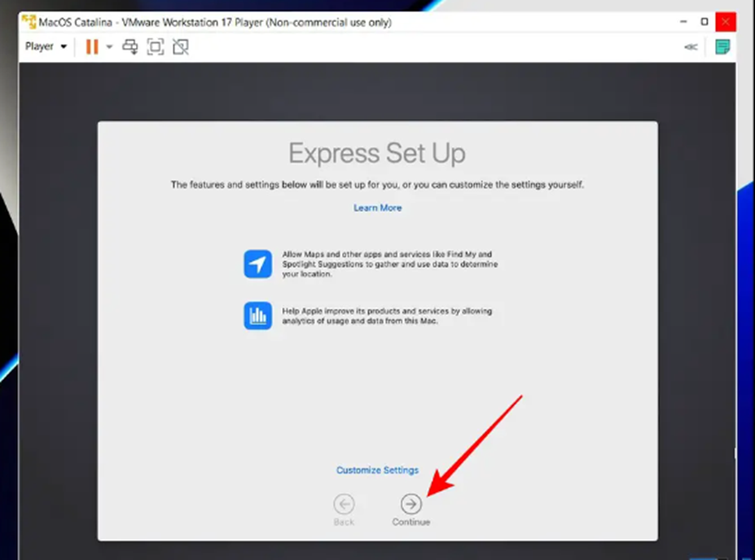Click the text 'The features and settings below'
The width and height of the screenshot is (755, 560).
[x=377, y=185]
